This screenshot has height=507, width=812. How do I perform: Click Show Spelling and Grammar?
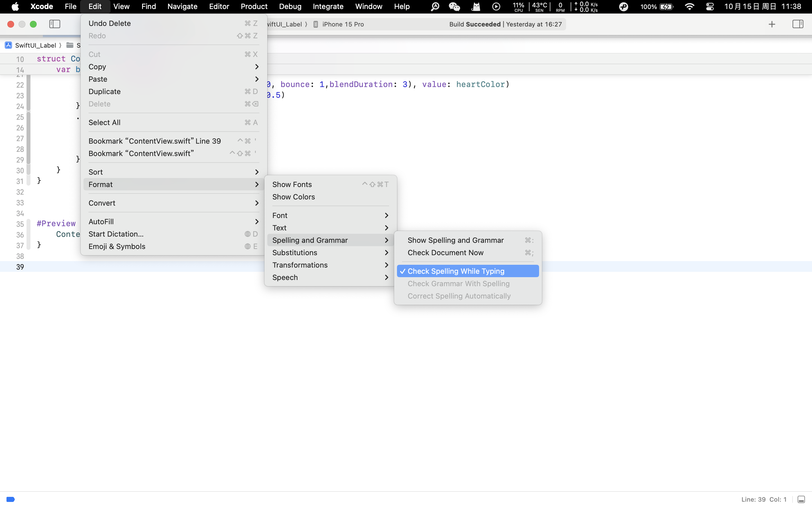455,240
